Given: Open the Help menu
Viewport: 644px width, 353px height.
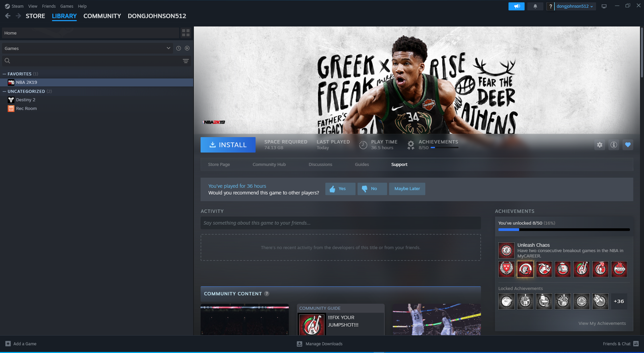Looking at the screenshot, I should click(82, 6).
